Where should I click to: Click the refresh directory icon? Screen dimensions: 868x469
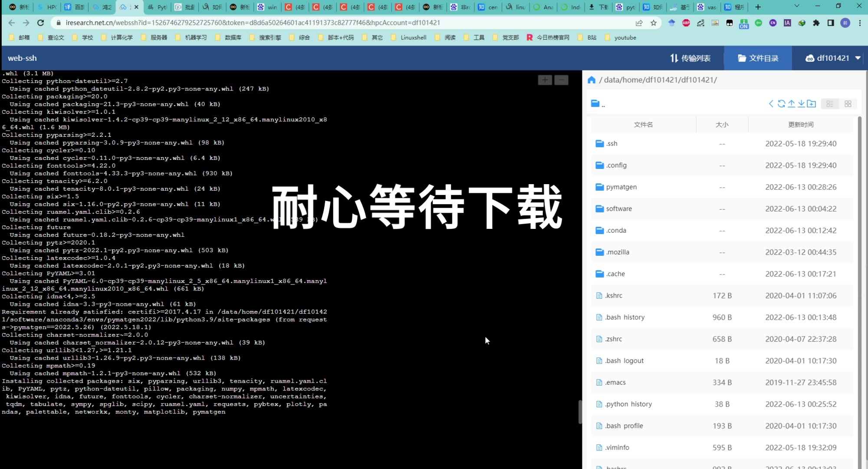782,104
